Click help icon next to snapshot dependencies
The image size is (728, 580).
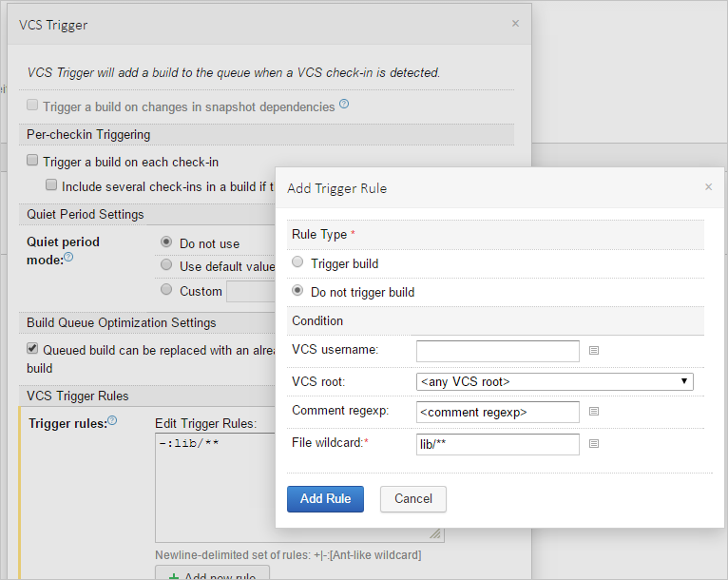[344, 105]
